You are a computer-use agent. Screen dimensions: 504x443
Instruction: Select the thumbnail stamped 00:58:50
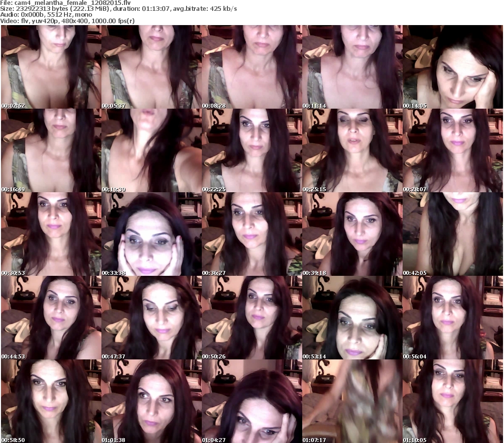51,401
